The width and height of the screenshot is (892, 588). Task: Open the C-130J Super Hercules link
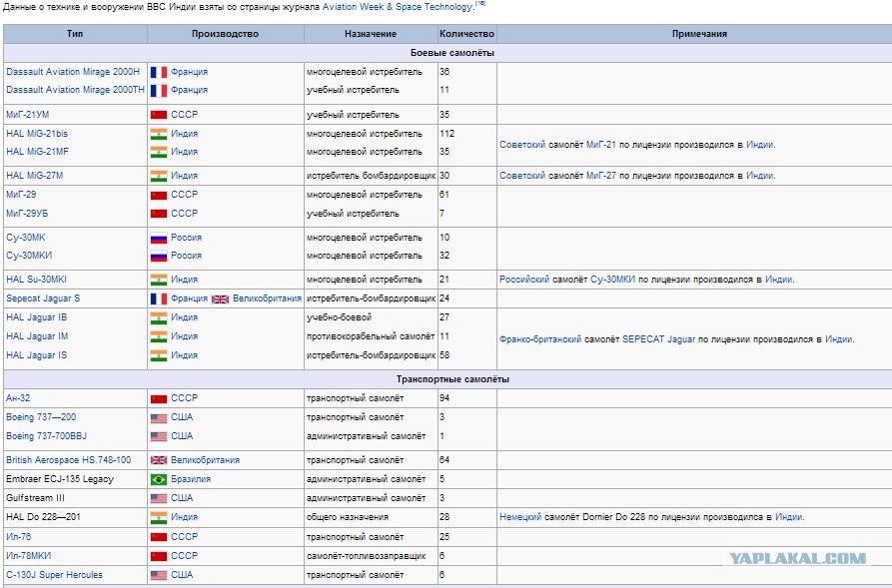pyautogui.click(x=55, y=575)
